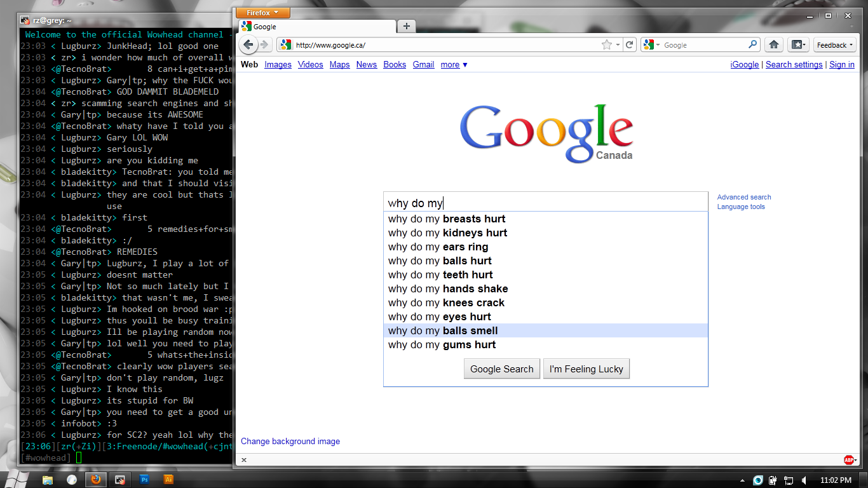
Task: Select suggestion 'why do my teeth hurt'
Action: tap(545, 274)
